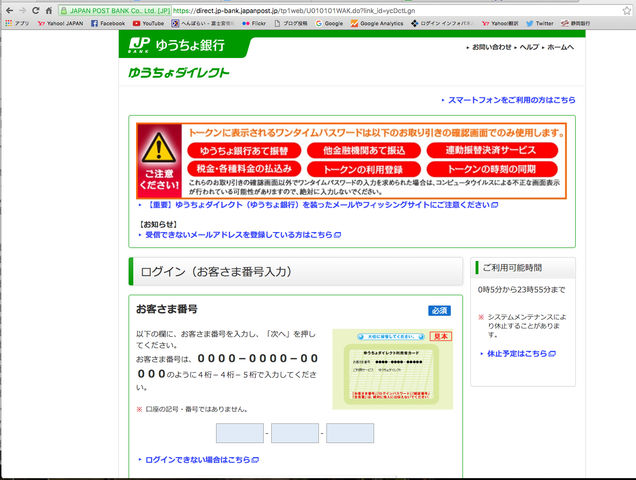Click the sample ゆうちょダイレクト card image
This screenshot has height=480, width=636.
click(x=392, y=369)
